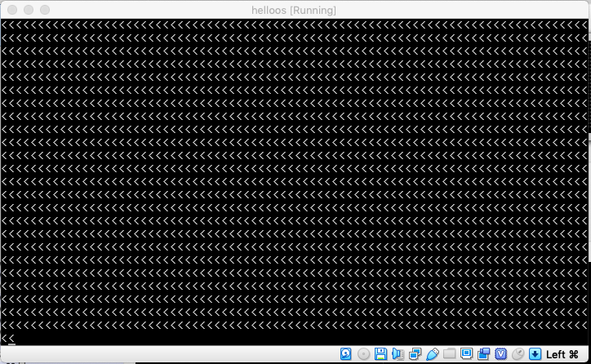The height and width of the screenshot is (364, 591).
Task: Open the display settings monitor icon
Action: 466,354
